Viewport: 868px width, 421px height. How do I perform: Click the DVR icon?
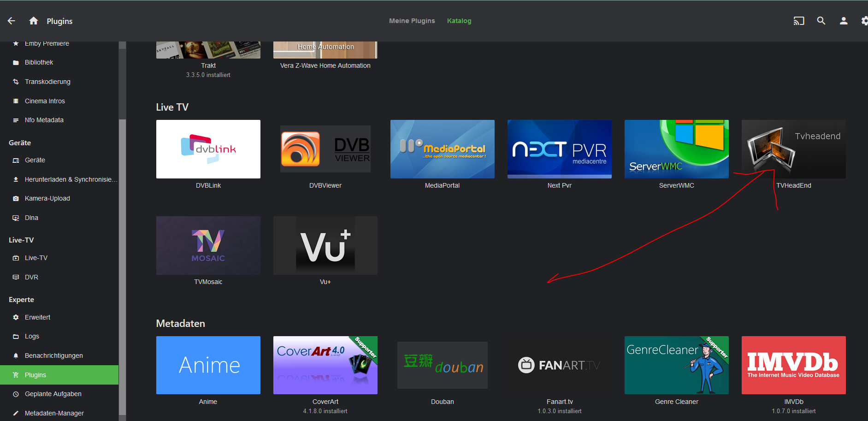click(x=16, y=277)
